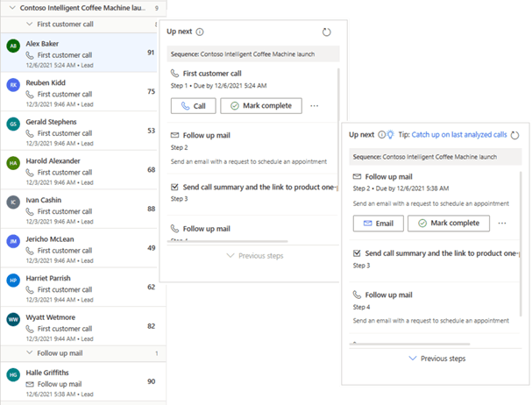
Task: Click the phone icon under Reuben Kidd
Action: click(x=30, y=94)
